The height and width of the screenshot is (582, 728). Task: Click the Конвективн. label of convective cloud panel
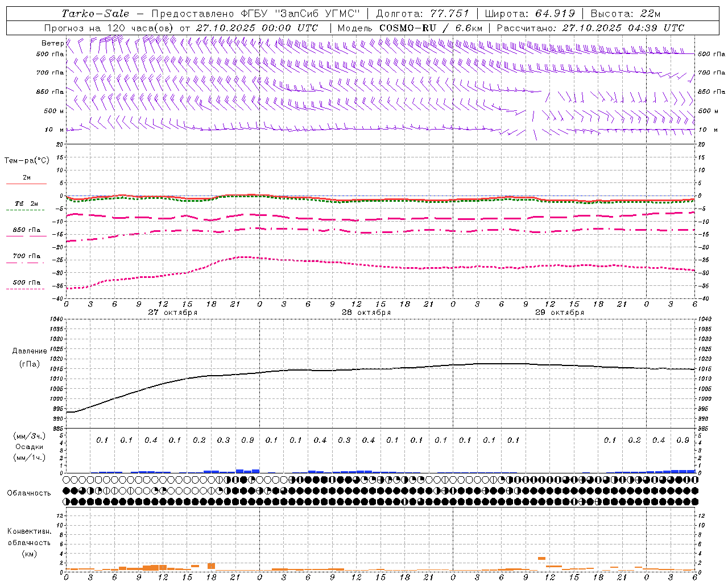tap(29, 531)
